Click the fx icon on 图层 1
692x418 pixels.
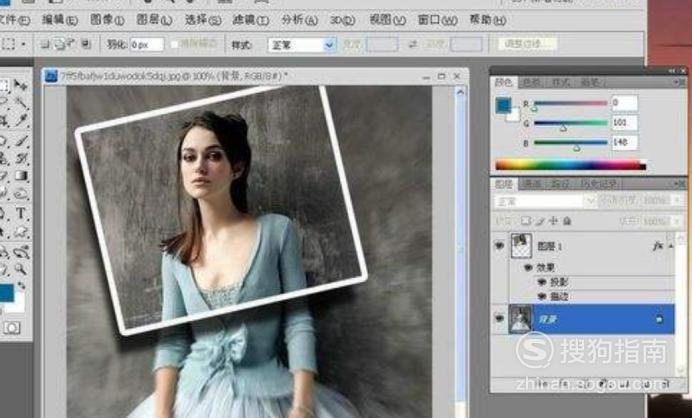(x=658, y=246)
